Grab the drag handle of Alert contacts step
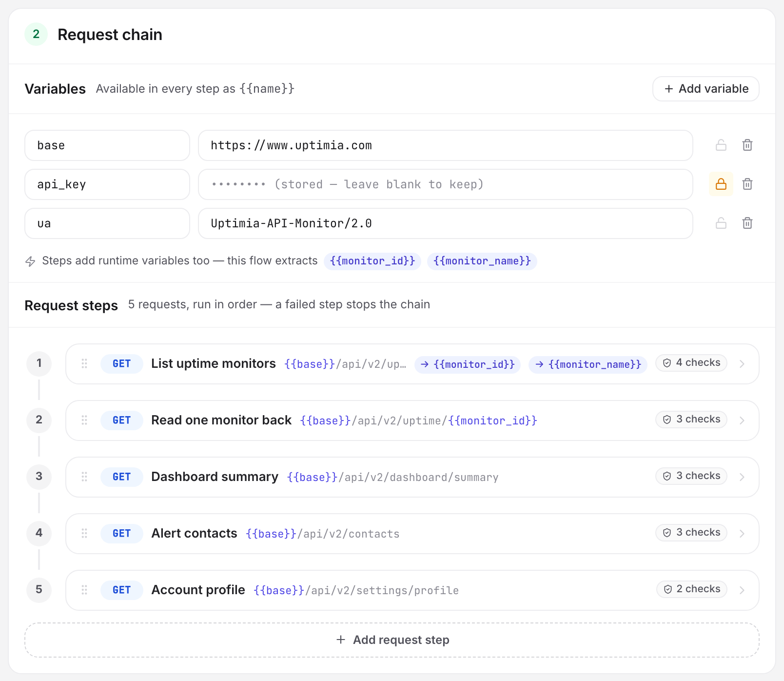Screen dimensions: 784x681 click(x=84, y=533)
